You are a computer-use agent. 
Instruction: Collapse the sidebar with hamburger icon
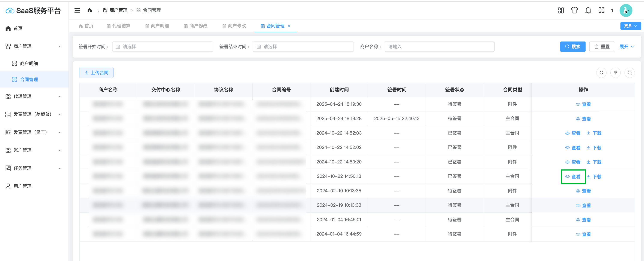coord(77,10)
